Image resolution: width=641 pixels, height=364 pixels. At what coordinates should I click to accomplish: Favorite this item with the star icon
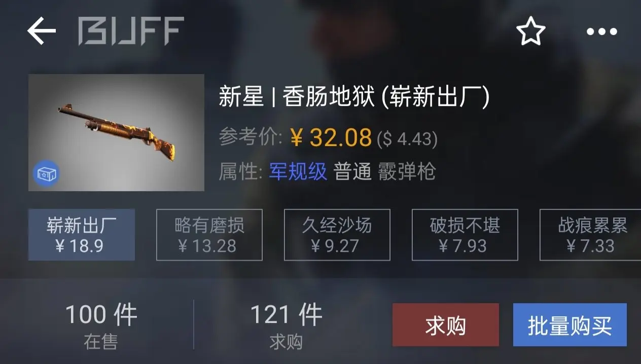[530, 31]
